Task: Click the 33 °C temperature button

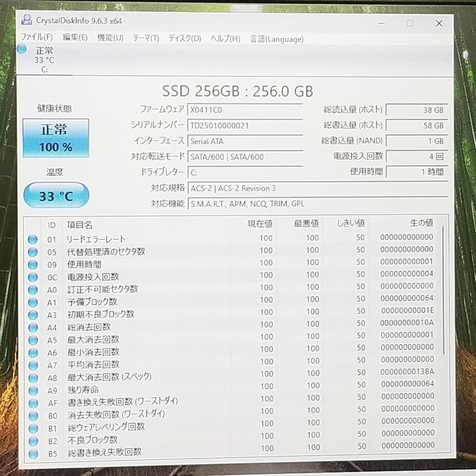Action: pyautogui.click(x=56, y=194)
